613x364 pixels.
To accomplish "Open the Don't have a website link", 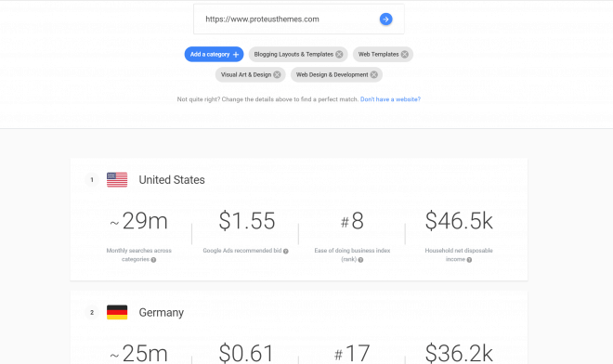I will point(390,99).
